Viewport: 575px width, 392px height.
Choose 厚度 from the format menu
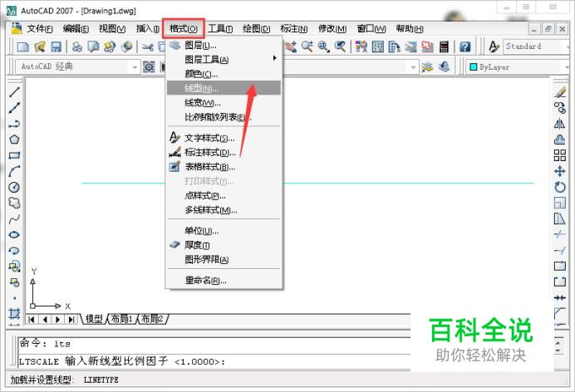224,245
